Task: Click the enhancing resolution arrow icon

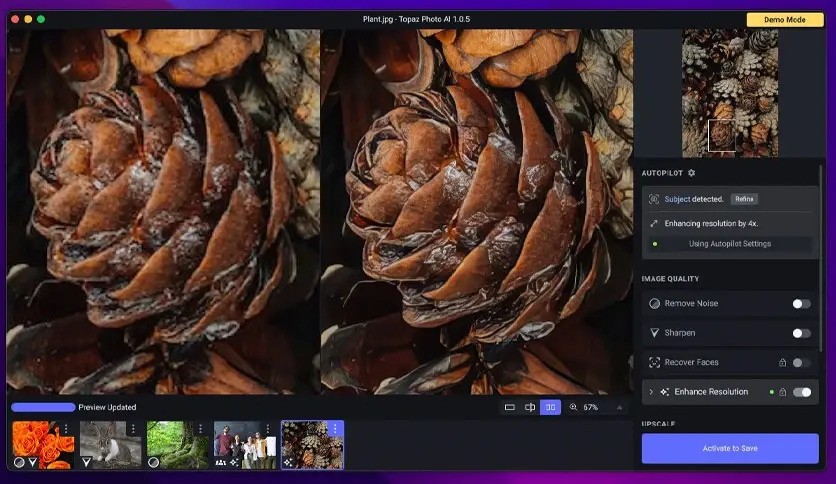Action: pos(654,223)
